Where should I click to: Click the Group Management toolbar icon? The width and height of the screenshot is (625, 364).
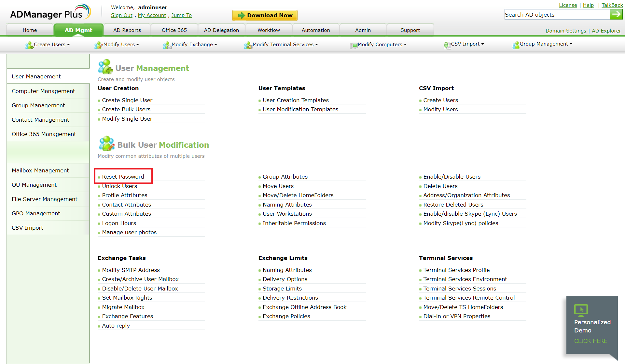click(x=516, y=45)
